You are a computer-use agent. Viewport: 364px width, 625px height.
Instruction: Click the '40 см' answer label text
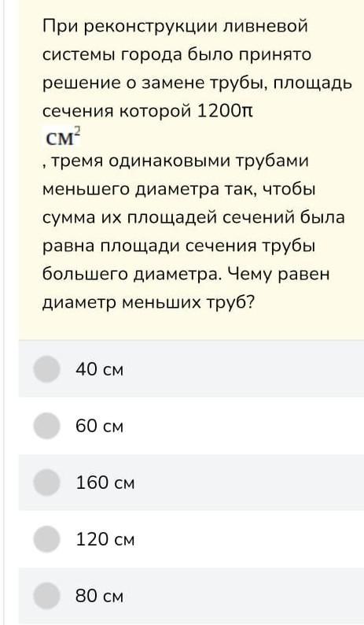[x=100, y=369]
